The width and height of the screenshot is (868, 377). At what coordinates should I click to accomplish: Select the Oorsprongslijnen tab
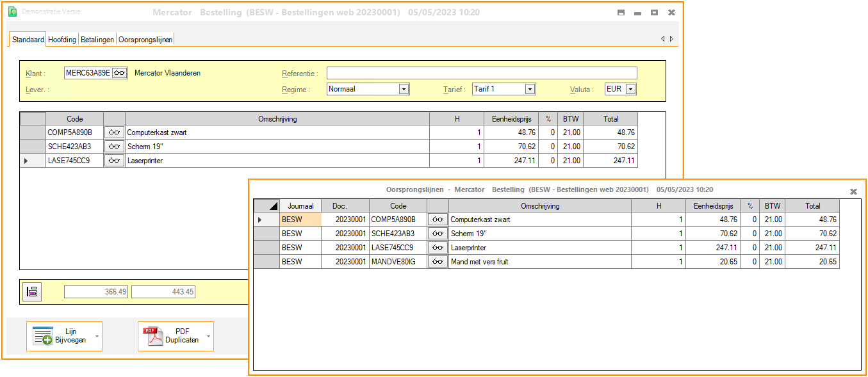(x=145, y=40)
